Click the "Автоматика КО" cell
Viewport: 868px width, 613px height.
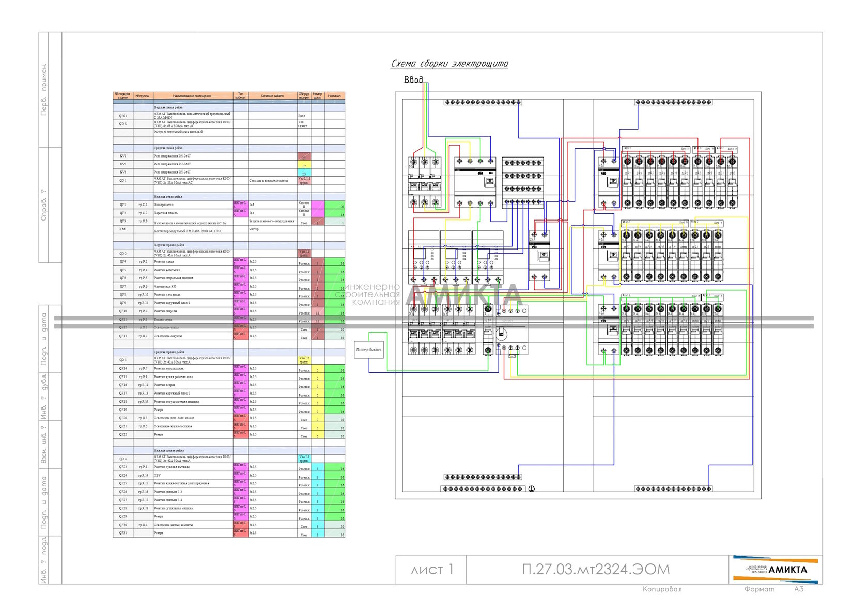(193, 287)
